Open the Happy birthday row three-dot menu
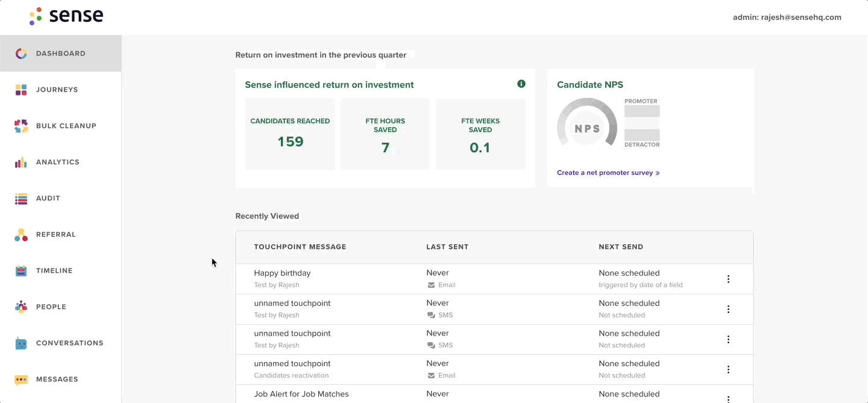Image resolution: width=868 pixels, height=403 pixels. pyautogui.click(x=728, y=279)
